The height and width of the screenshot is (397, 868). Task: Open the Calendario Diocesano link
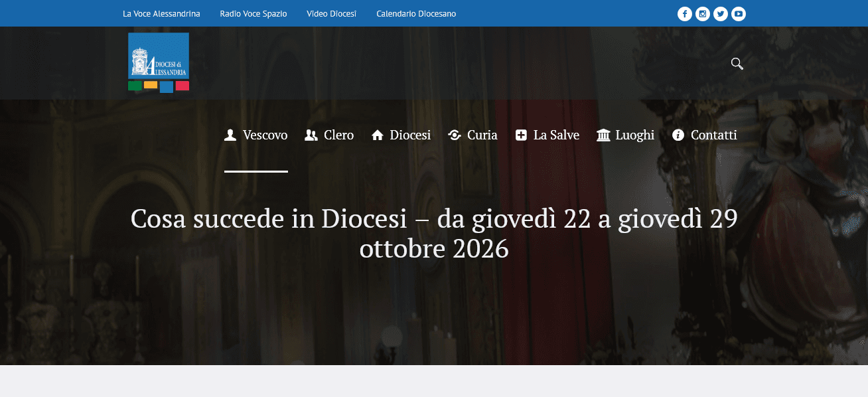[416, 13]
